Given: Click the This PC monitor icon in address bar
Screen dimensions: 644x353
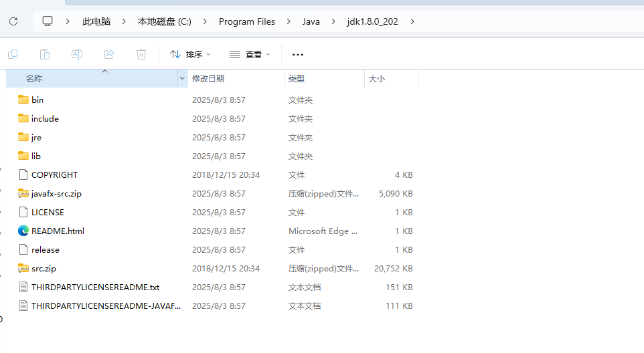Looking at the screenshot, I should (48, 21).
